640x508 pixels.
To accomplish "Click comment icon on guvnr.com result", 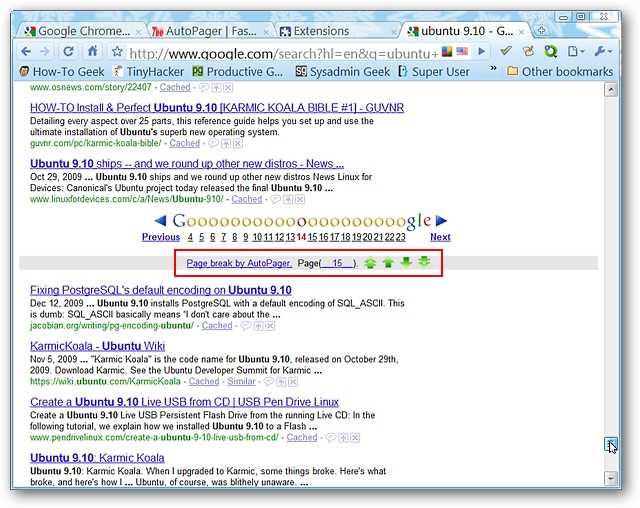I will (x=213, y=143).
